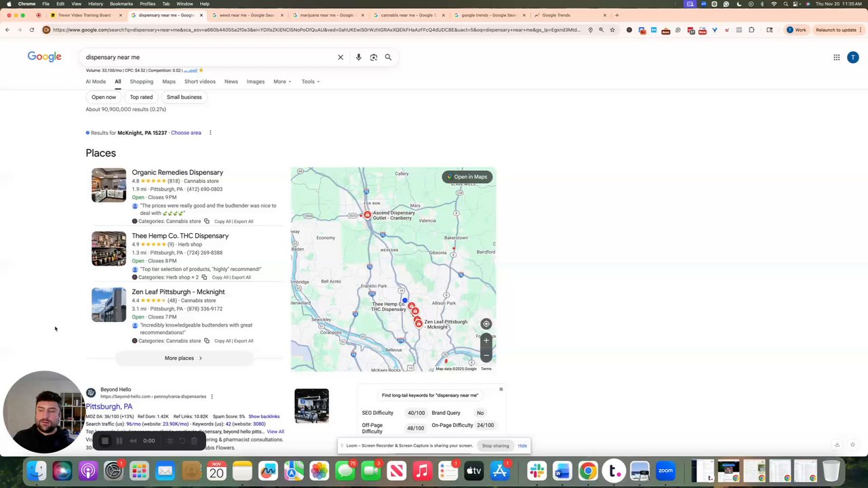Expand More places
Viewport: 868px width, 488px height.
pos(183,358)
